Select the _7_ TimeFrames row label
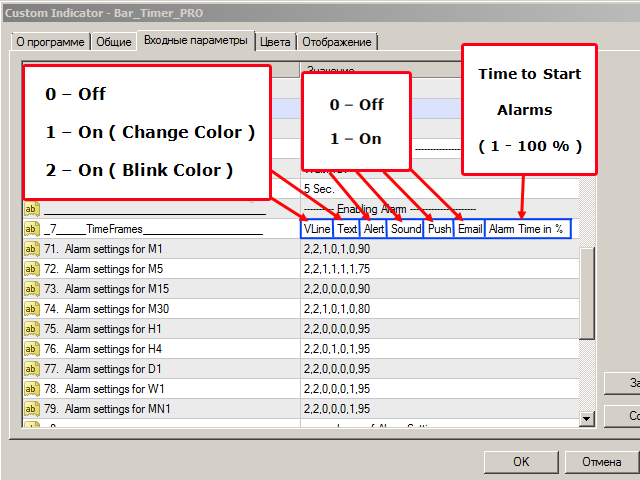 click(x=150, y=229)
